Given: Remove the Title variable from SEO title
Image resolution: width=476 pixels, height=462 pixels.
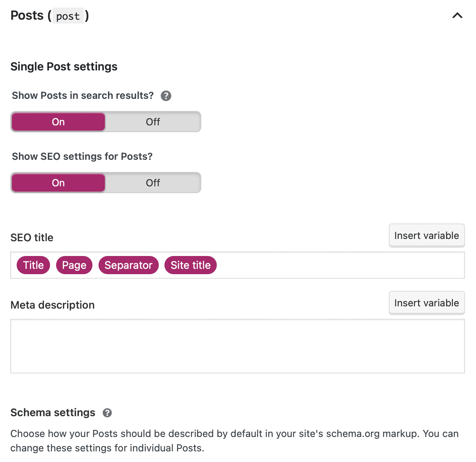Looking at the screenshot, I should pyautogui.click(x=33, y=265).
